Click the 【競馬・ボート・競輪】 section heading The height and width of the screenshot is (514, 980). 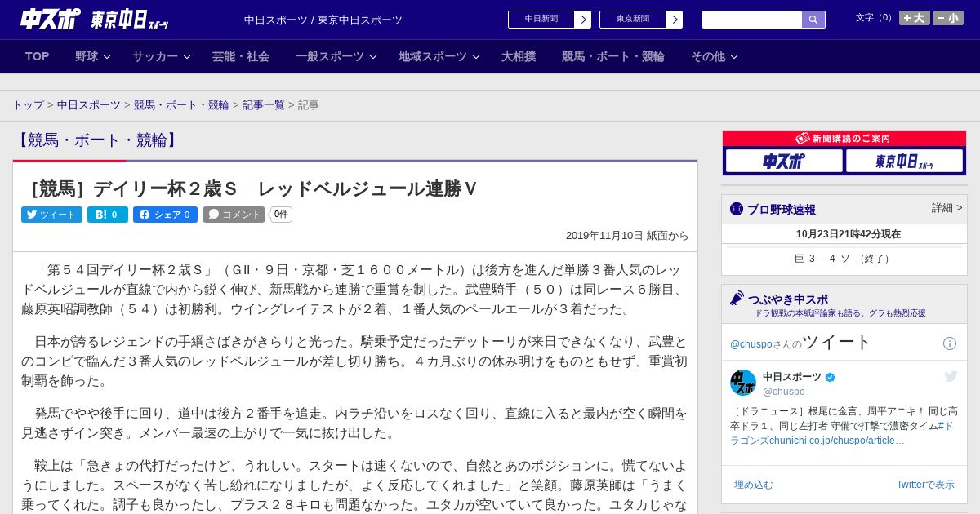tap(97, 140)
